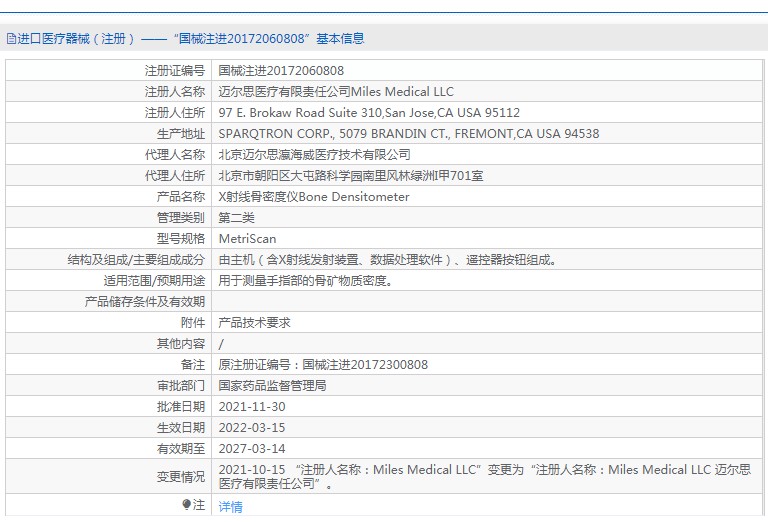
Task: Select change record dated 2021-10-15
Action: [x=485, y=476]
